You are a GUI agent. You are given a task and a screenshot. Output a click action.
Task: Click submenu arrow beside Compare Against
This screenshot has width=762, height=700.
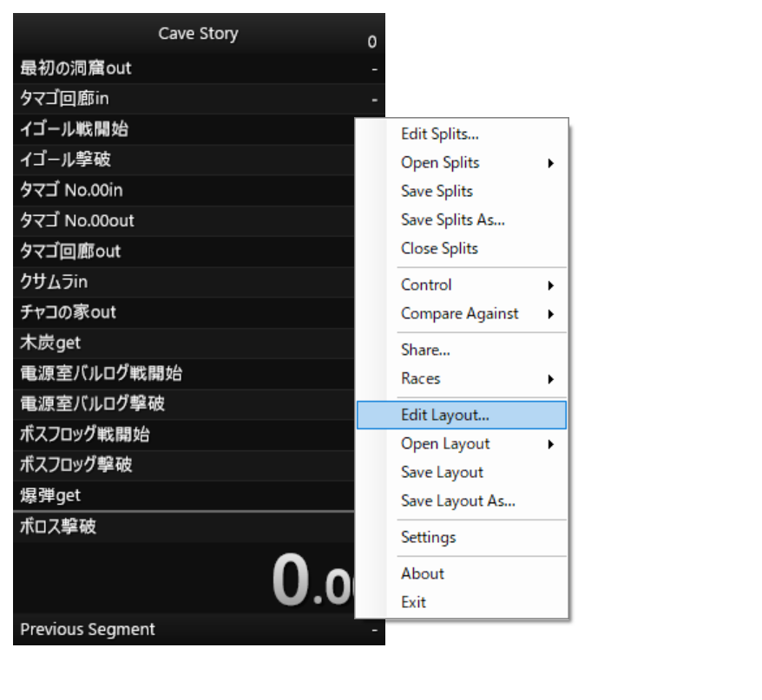point(550,314)
